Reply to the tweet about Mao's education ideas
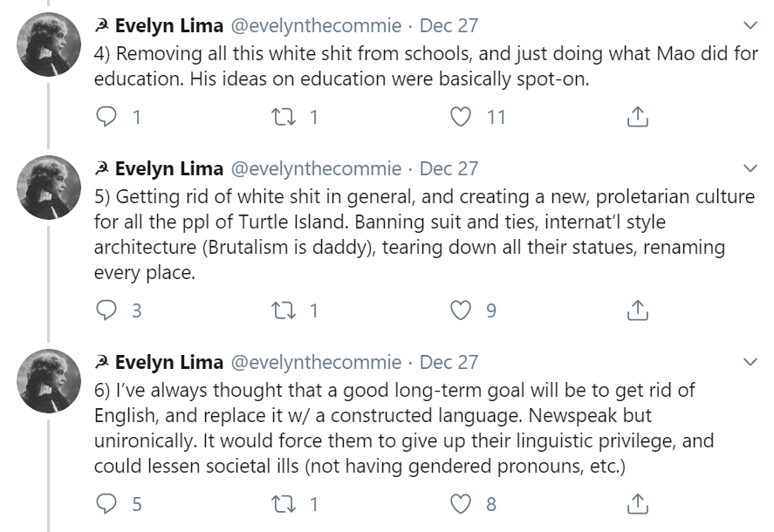This screenshot has height=532, width=774. pos(106,116)
